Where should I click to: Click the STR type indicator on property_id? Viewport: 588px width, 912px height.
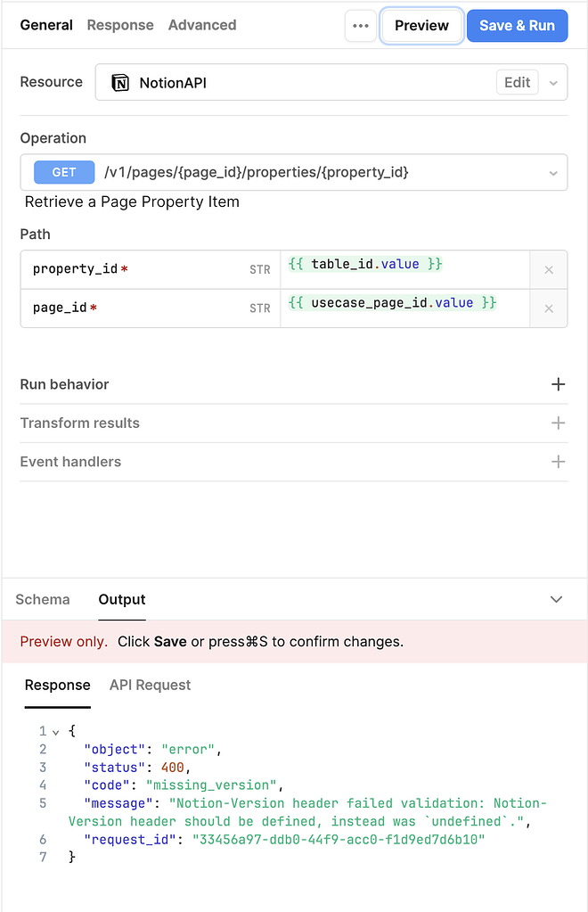tap(258, 269)
